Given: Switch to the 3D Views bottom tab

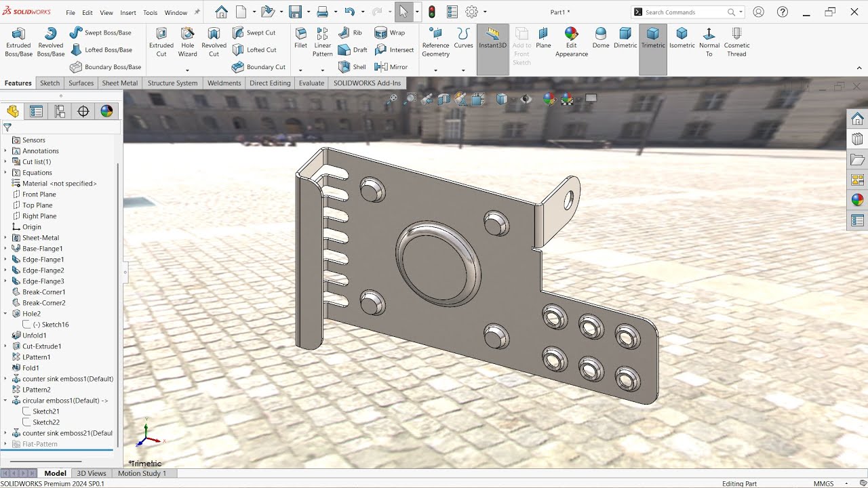Looking at the screenshot, I should coord(92,473).
